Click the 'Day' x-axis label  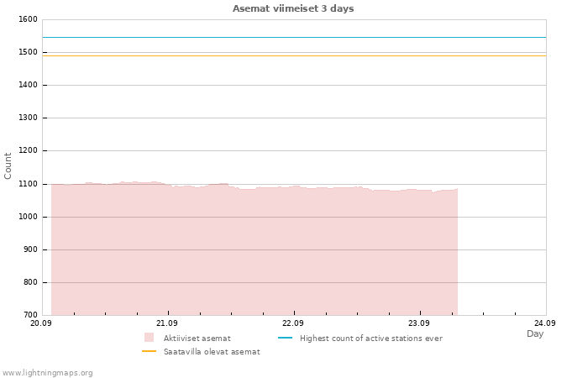535,333
